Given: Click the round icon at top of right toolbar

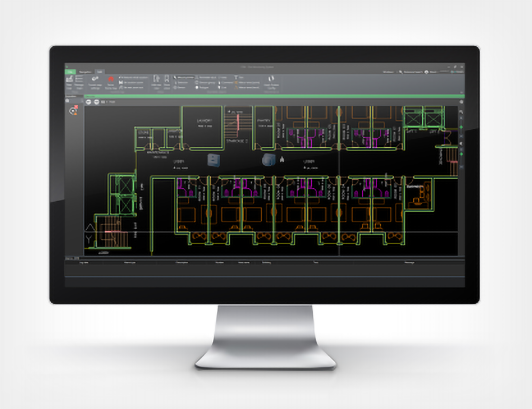Looking at the screenshot, I should [461, 102].
